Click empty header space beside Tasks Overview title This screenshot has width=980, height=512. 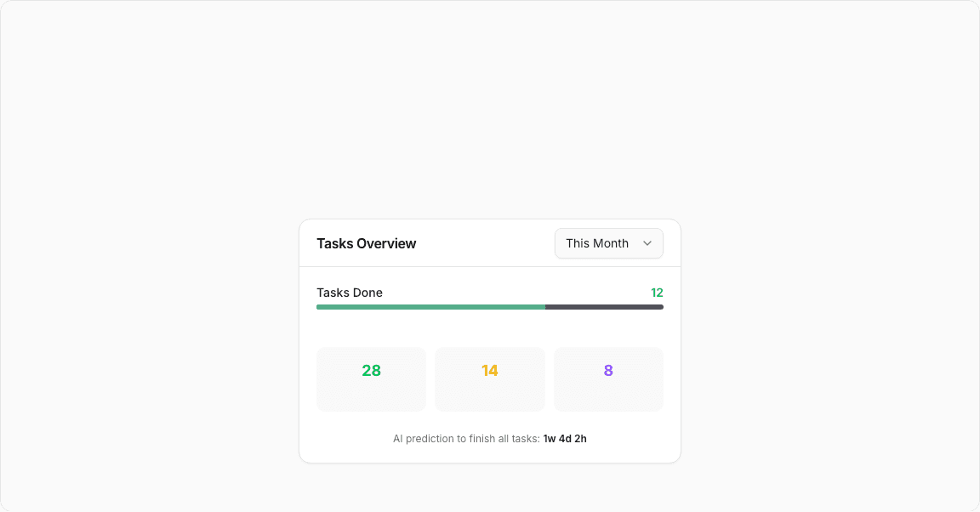click(x=485, y=243)
